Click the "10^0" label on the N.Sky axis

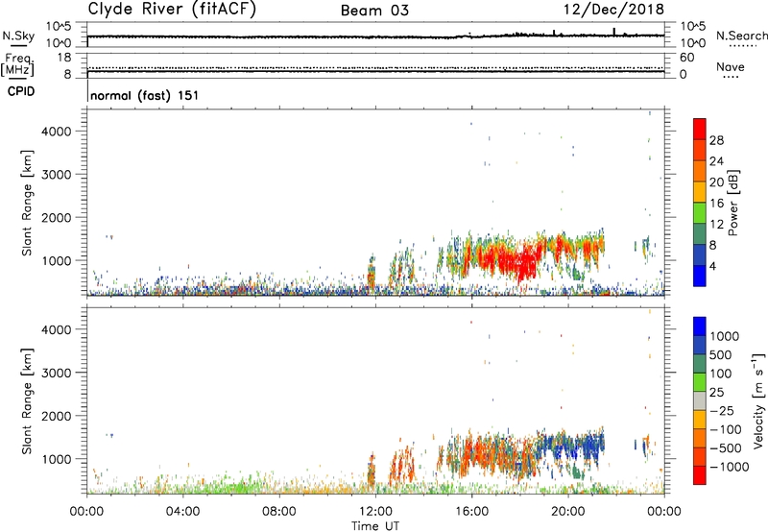click(59, 43)
